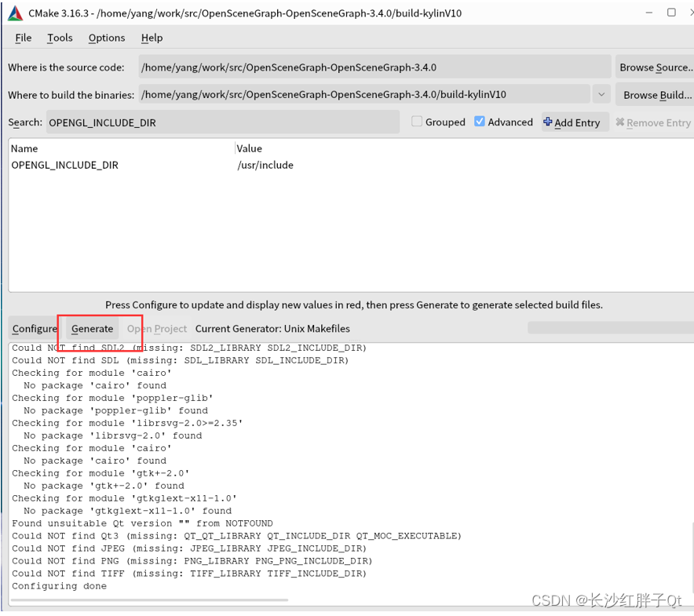Toggle the Grouped checkbox
694x616 pixels.
coord(417,122)
